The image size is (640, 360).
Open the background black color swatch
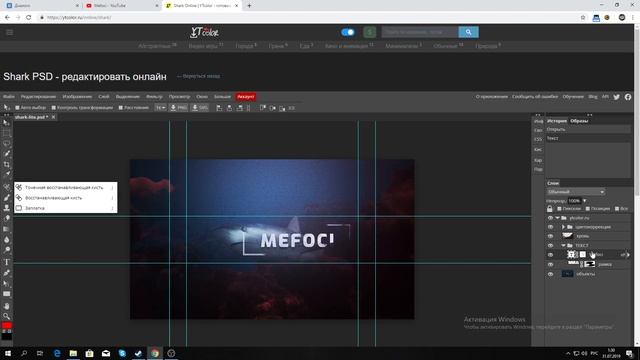click(7, 337)
